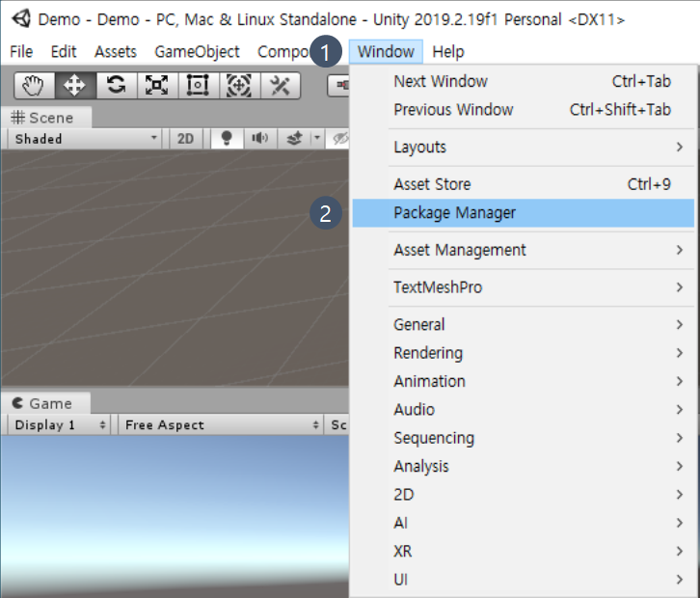Toggle 2D scene view mode
The image size is (700, 598).
click(185, 139)
